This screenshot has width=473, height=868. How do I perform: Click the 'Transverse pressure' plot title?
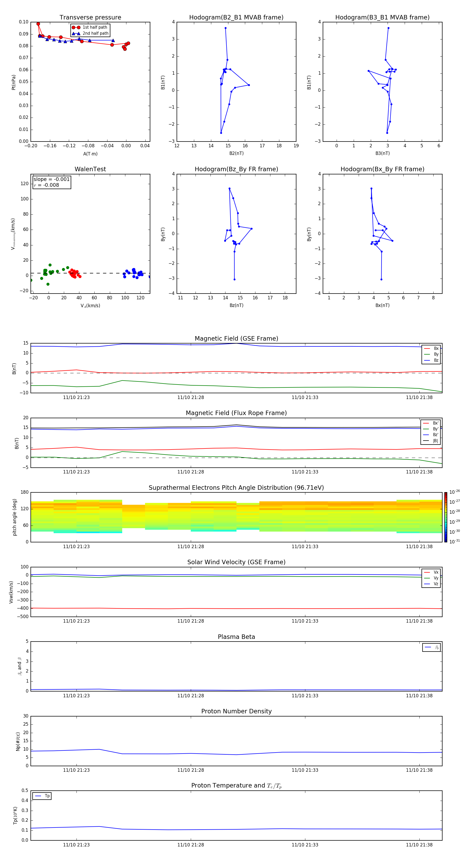pyautogui.click(x=90, y=18)
